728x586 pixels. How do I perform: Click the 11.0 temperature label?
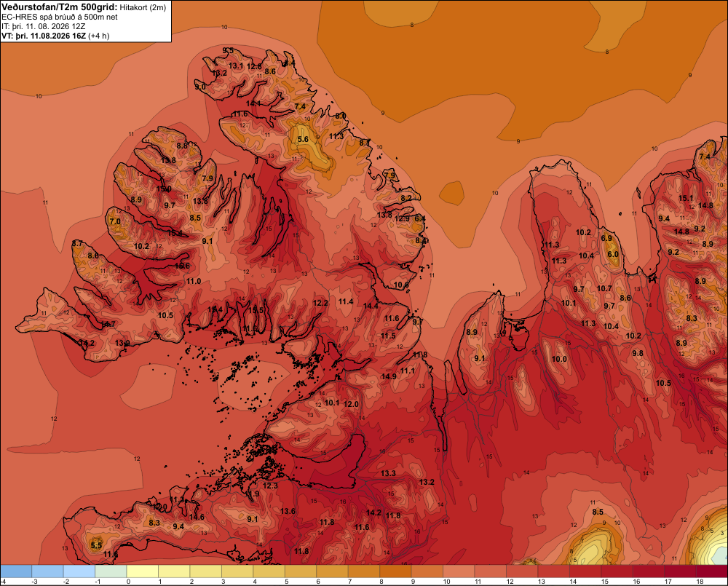194,282
